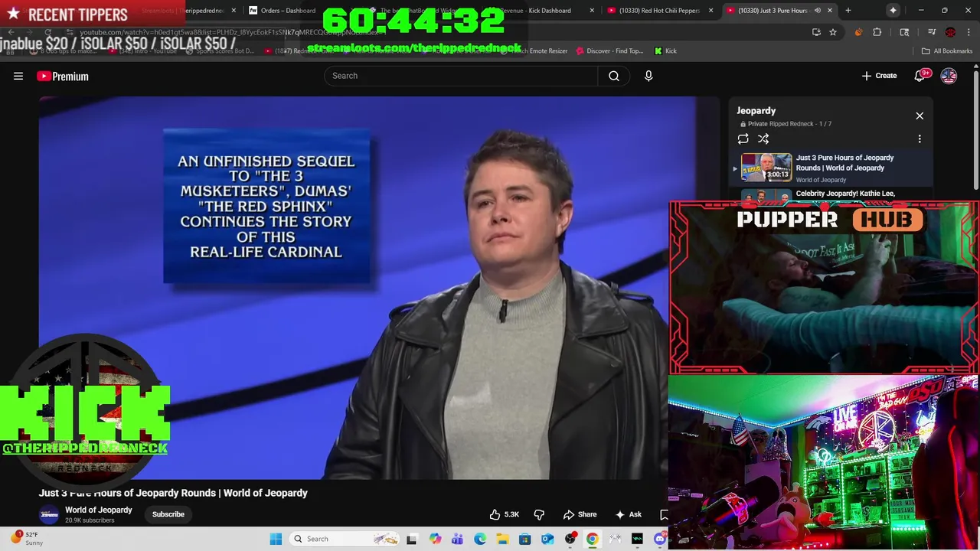
Task: Close the Red Hot Chili Peppers tab
Action: pos(711,11)
